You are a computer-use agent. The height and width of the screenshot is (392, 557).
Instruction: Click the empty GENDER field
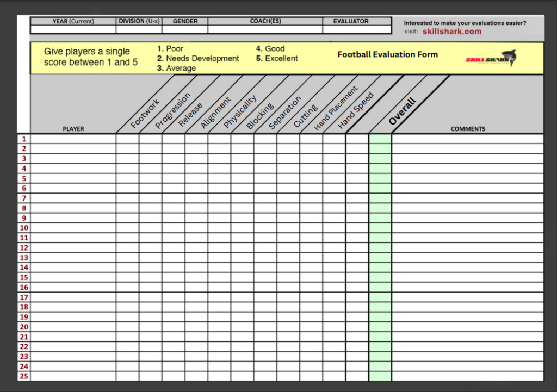pos(185,29)
